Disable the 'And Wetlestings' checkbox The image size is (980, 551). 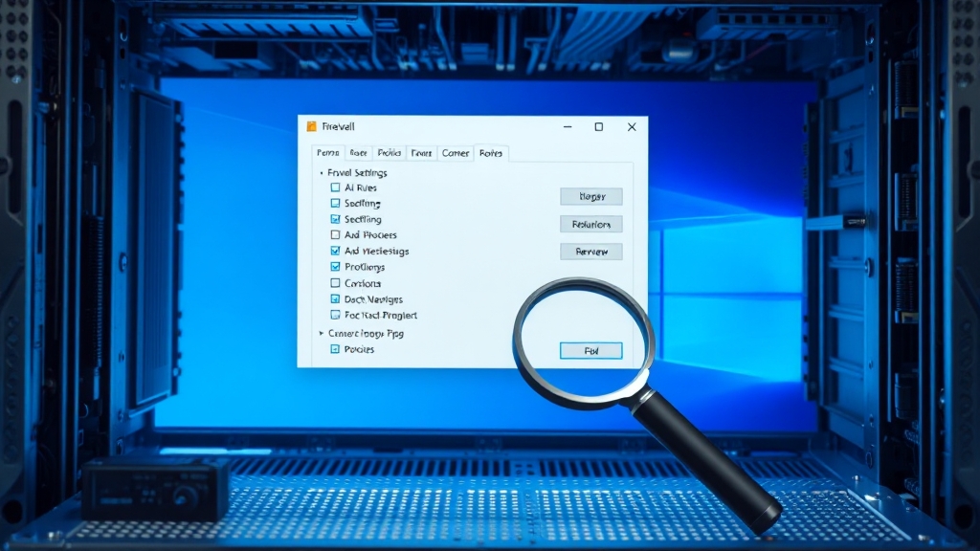(x=336, y=252)
